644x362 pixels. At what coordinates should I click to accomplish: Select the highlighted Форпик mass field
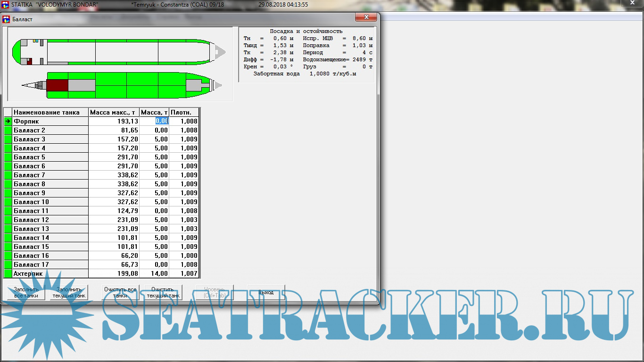point(162,121)
